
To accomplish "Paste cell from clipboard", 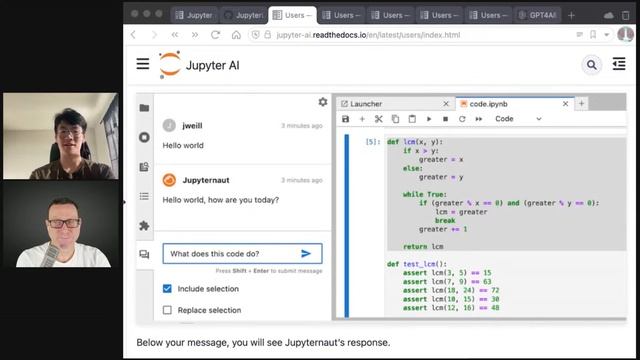I will click(412, 119).
